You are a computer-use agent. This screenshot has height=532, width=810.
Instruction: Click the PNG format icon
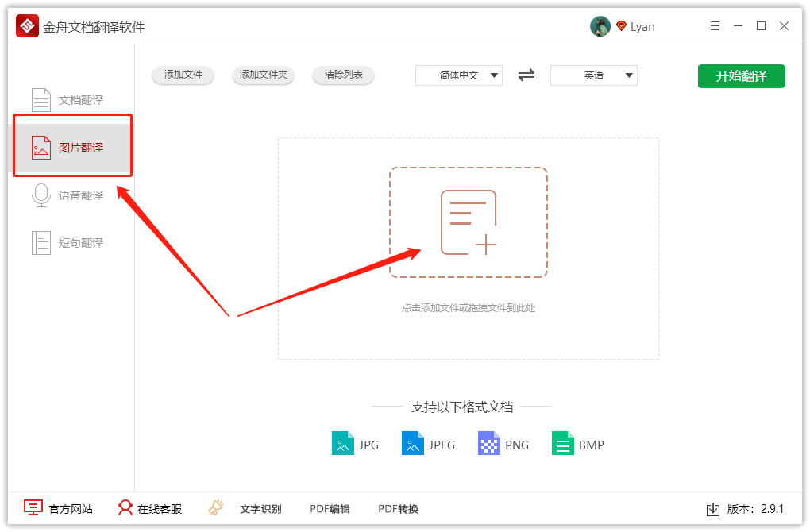click(489, 443)
